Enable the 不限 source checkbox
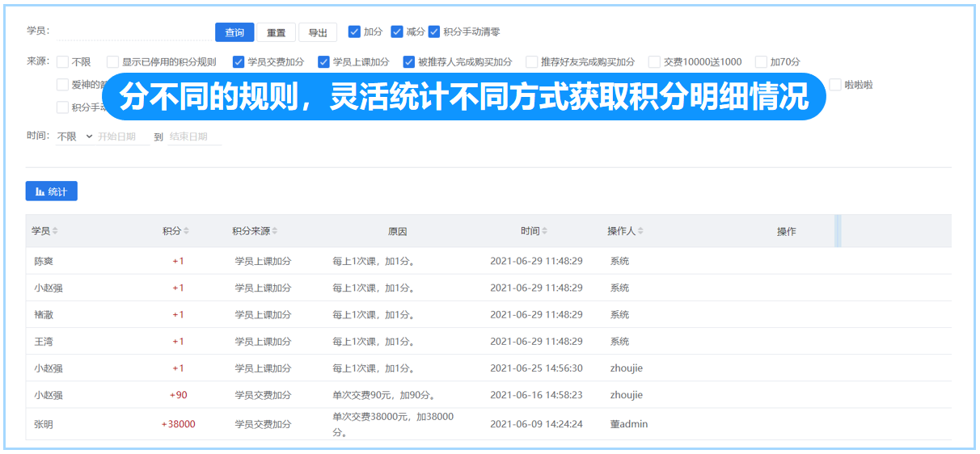The width and height of the screenshot is (980, 454). tap(62, 61)
